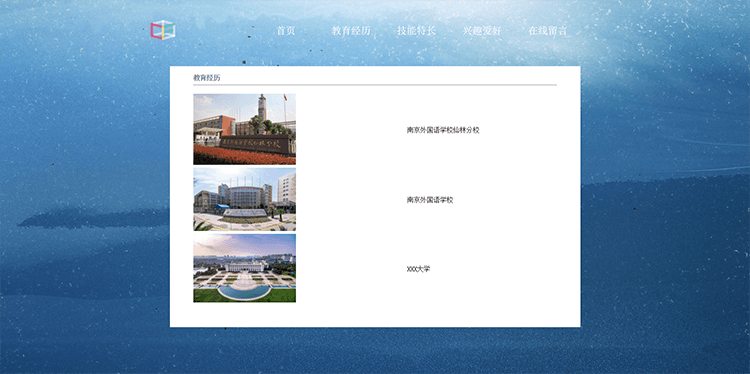Open 教育经历 in top navigation

click(x=351, y=31)
